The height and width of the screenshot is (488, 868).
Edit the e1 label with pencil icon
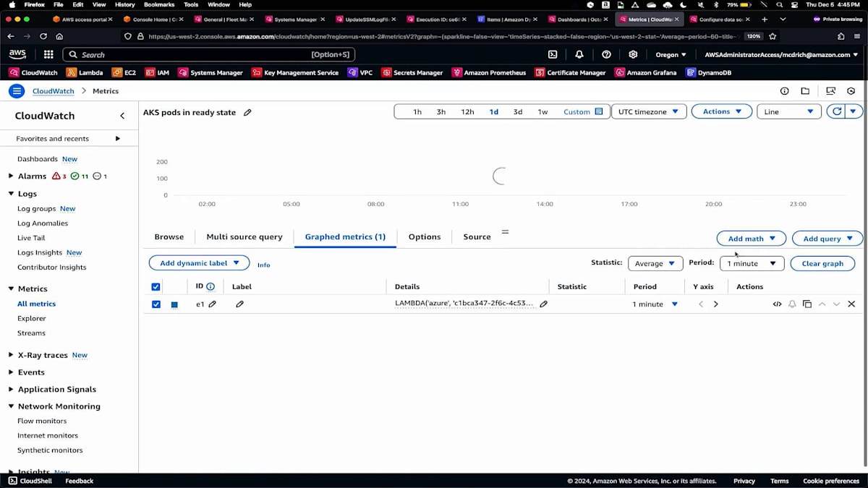click(x=239, y=304)
